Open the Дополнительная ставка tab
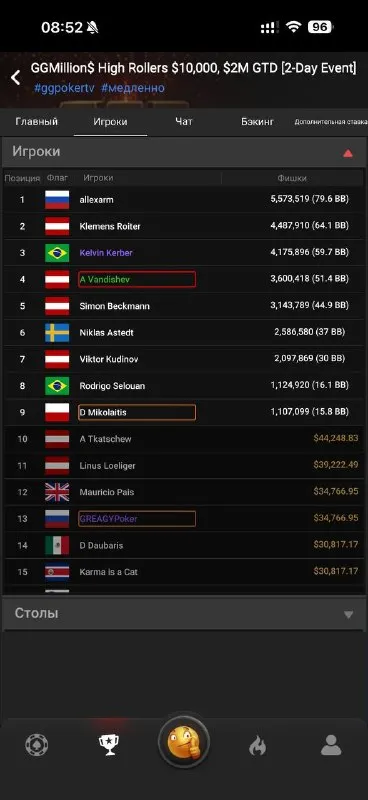 [x=331, y=122]
